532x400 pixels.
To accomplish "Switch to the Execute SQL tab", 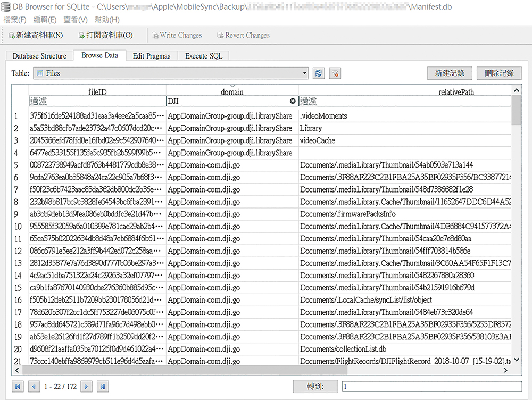I will pos(204,56).
